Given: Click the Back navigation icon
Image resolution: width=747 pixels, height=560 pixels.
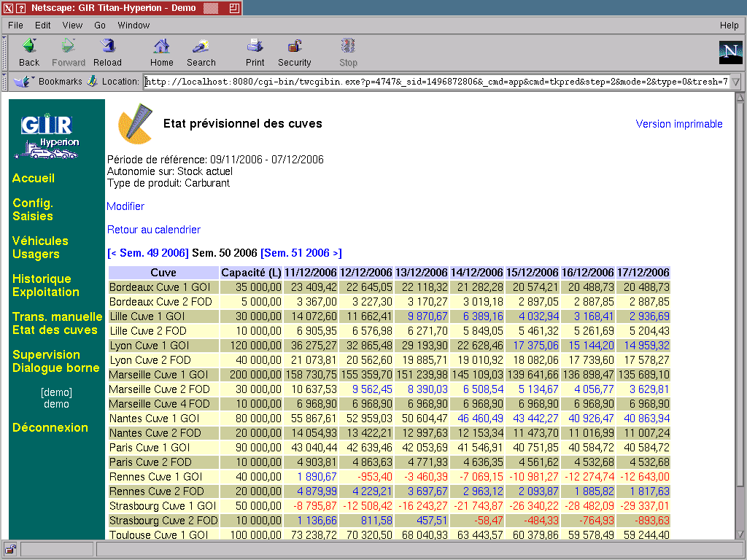Looking at the screenshot, I should [x=29, y=46].
